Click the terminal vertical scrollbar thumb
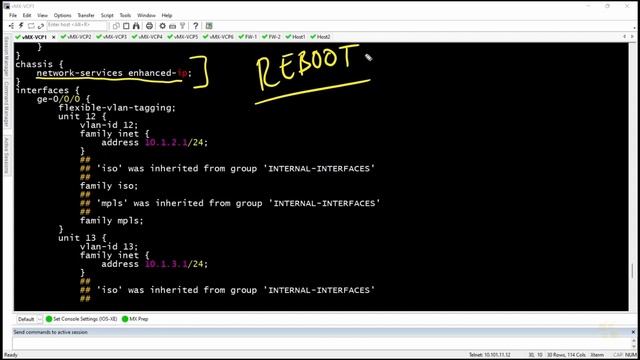Viewport: 640px width, 360px height. point(632,271)
